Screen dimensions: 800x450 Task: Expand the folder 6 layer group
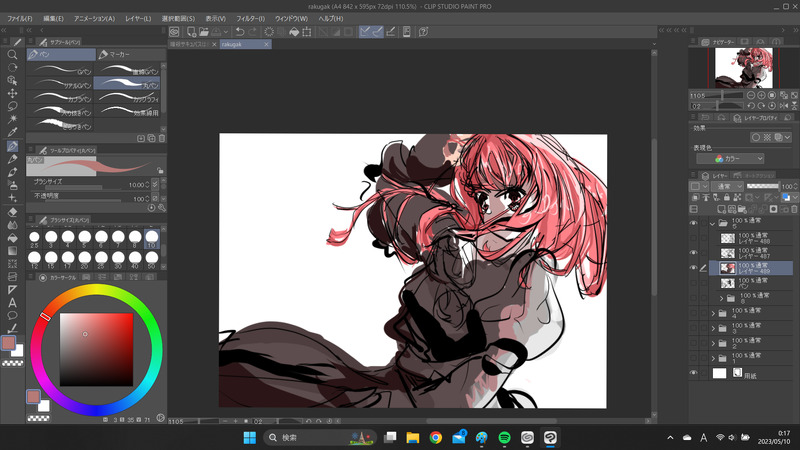721,298
